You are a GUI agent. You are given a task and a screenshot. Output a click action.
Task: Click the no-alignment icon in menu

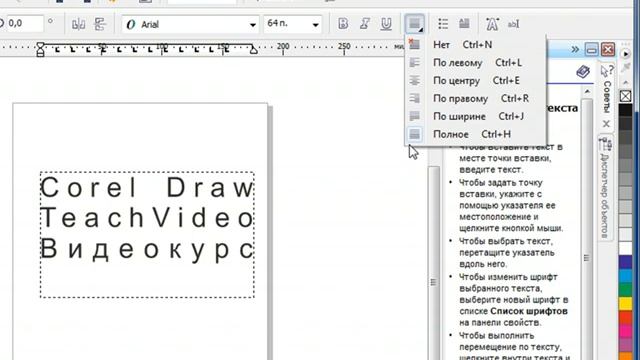click(414, 44)
